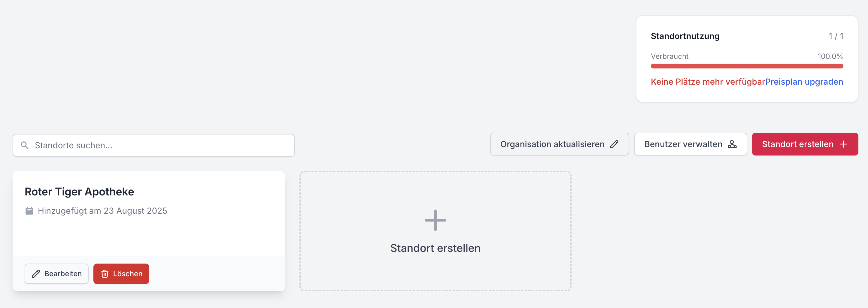Click the magnifier icon in the search field
868x308 pixels.
point(25,145)
